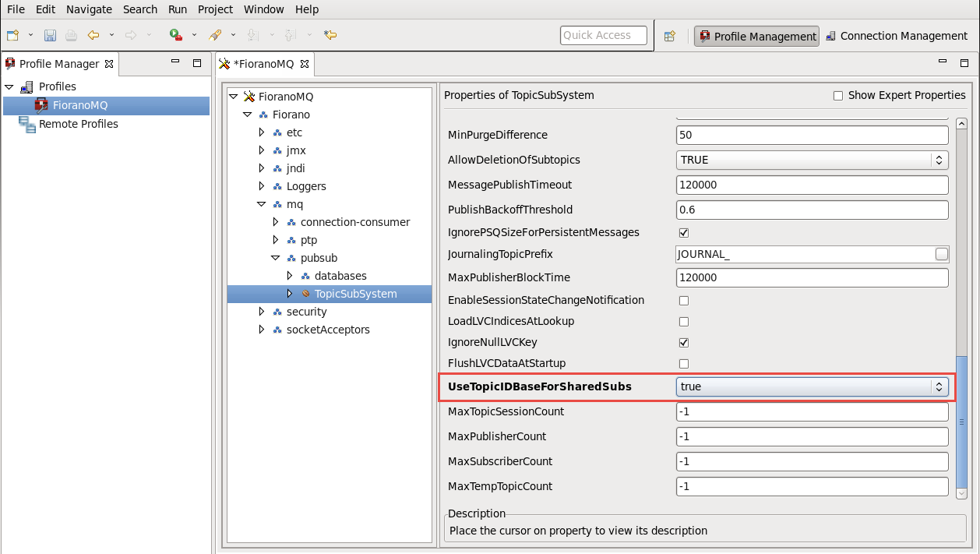Open the Help menu

pos(307,9)
